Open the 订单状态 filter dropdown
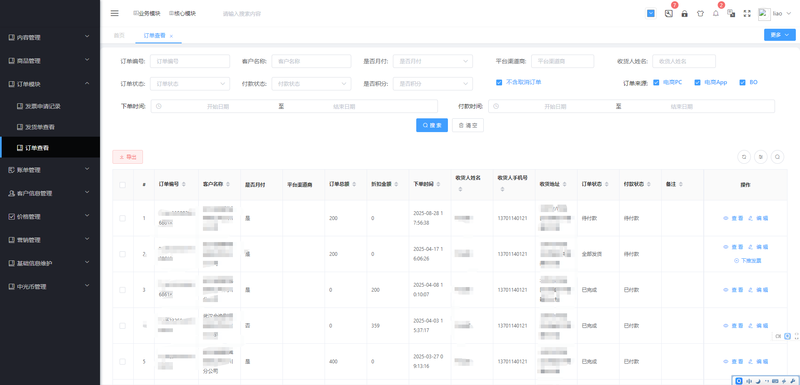Image resolution: width=800 pixels, height=385 pixels. click(x=190, y=84)
